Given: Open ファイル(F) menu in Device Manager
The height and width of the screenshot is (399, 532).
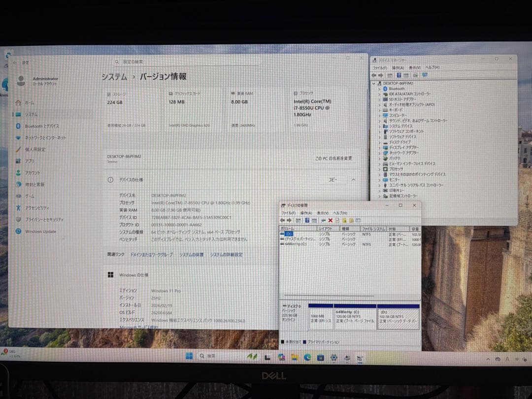Looking at the screenshot, I should 380,68.
